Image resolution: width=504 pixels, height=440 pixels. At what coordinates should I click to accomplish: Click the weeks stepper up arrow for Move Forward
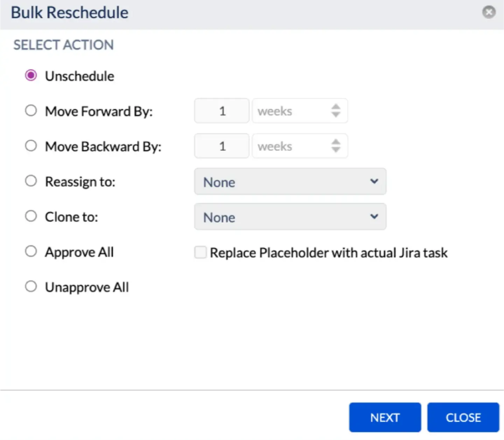click(335, 107)
